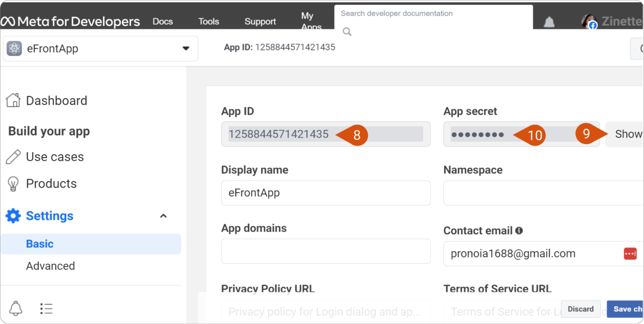Collapse the Settings section chevron
The height and width of the screenshot is (324, 644).
(x=163, y=216)
